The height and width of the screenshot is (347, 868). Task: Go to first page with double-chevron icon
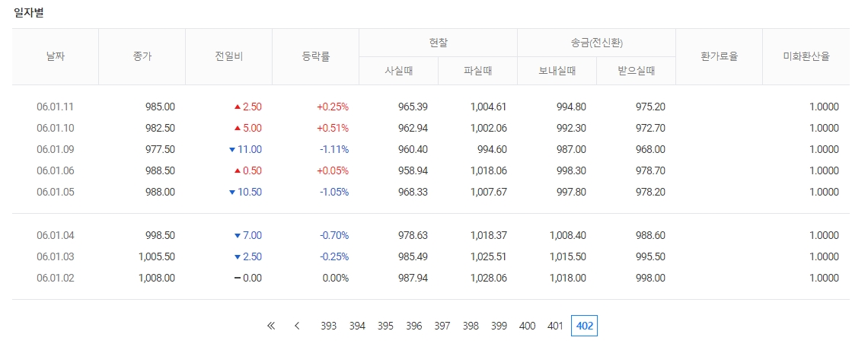click(x=271, y=326)
